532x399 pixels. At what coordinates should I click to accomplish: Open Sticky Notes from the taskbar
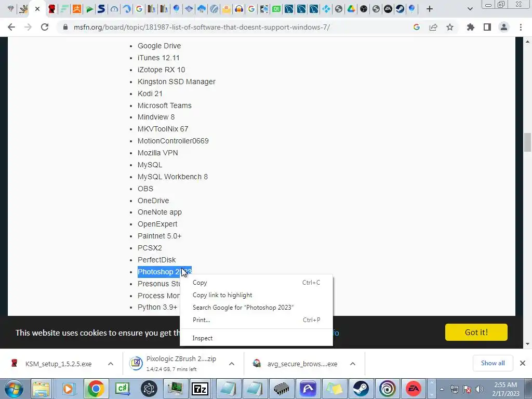(334, 389)
